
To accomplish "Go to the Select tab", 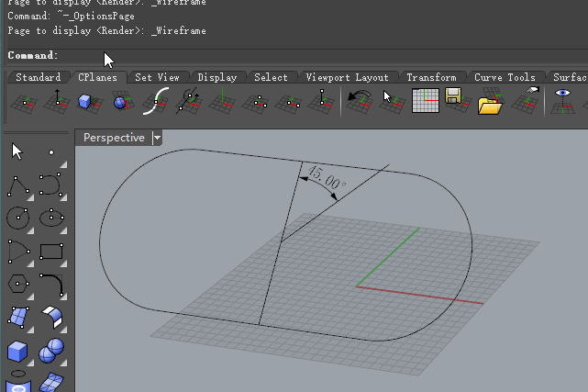I will [x=271, y=77].
